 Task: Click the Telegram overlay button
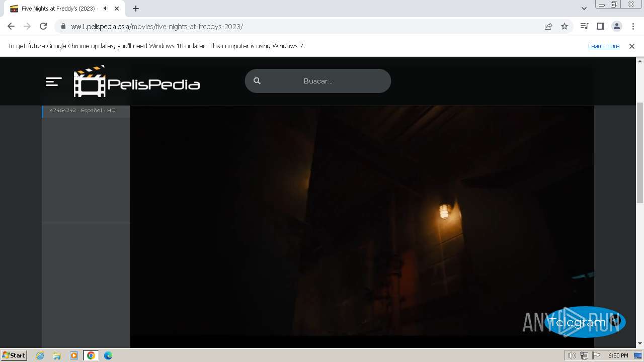(585, 322)
